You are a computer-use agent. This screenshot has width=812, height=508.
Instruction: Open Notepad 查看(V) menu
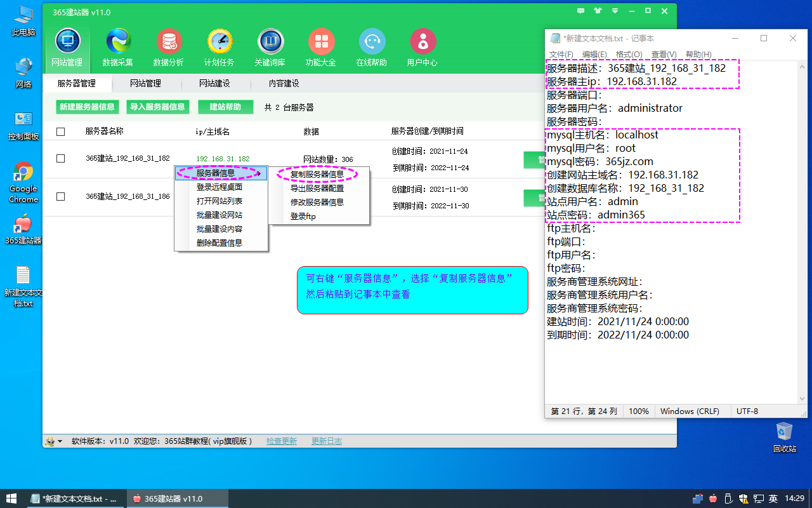pyautogui.click(x=664, y=55)
